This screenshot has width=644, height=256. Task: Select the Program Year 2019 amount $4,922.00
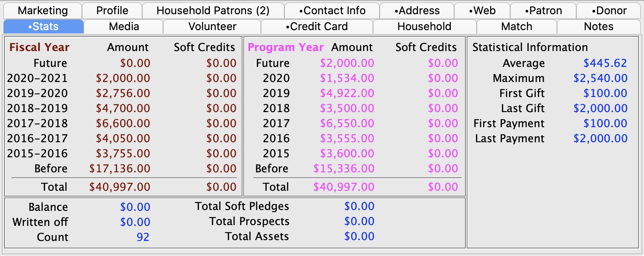pyautogui.click(x=347, y=93)
